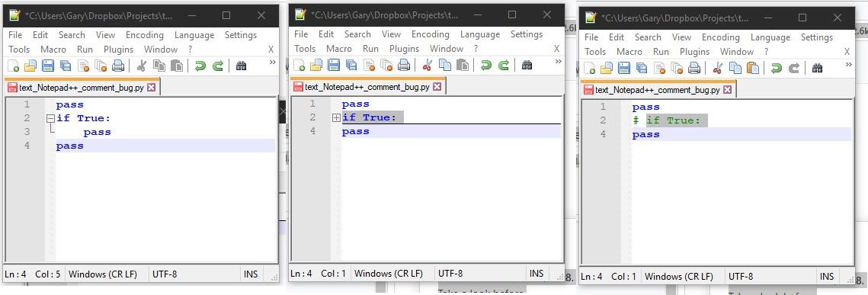Image resolution: width=868 pixels, height=295 pixels.
Task: Toggle INS mode in the right window status bar
Action: click(827, 276)
